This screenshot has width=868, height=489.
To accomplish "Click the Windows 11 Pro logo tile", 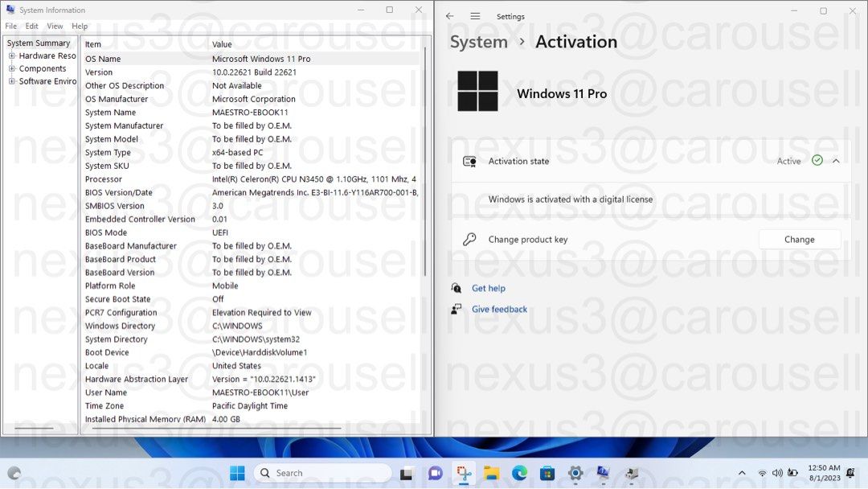I will click(x=477, y=92).
